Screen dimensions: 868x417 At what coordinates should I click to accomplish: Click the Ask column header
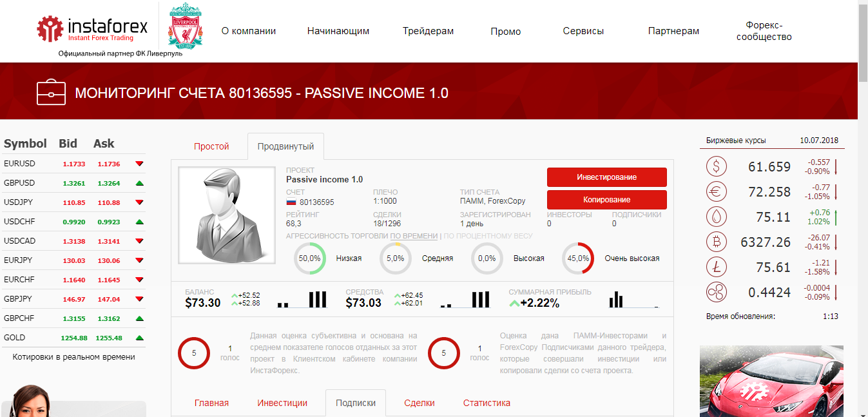tap(104, 144)
